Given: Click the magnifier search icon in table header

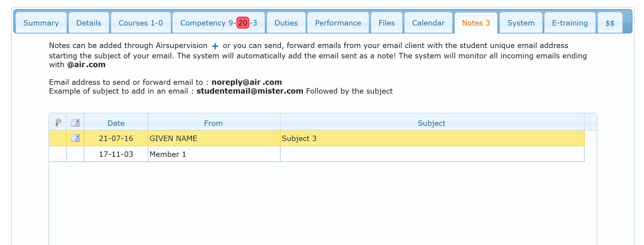Looking at the screenshot, I should [58, 122].
